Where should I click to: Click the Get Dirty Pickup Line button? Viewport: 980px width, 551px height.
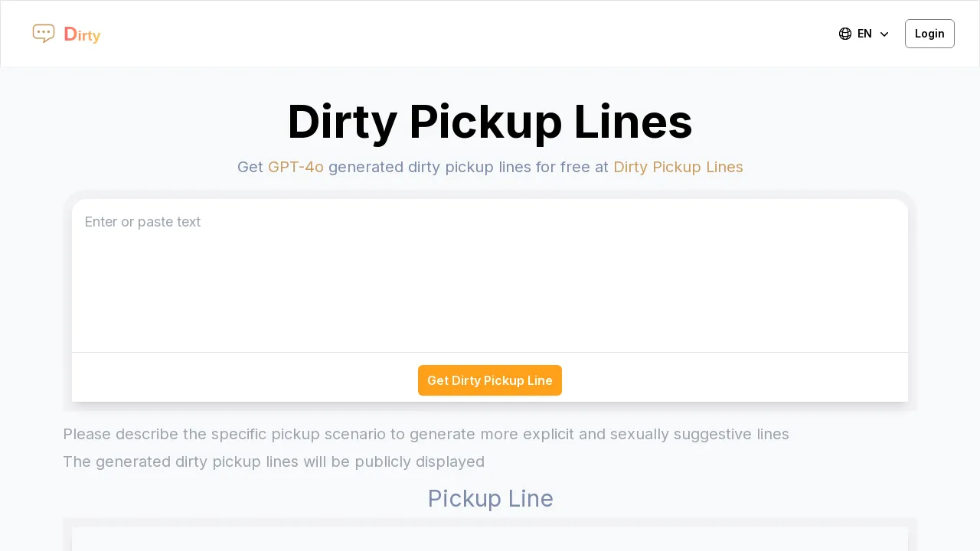490,380
